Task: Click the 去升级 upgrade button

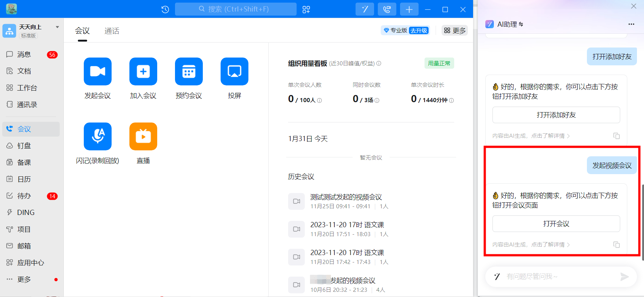Action: [x=419, y=30]
